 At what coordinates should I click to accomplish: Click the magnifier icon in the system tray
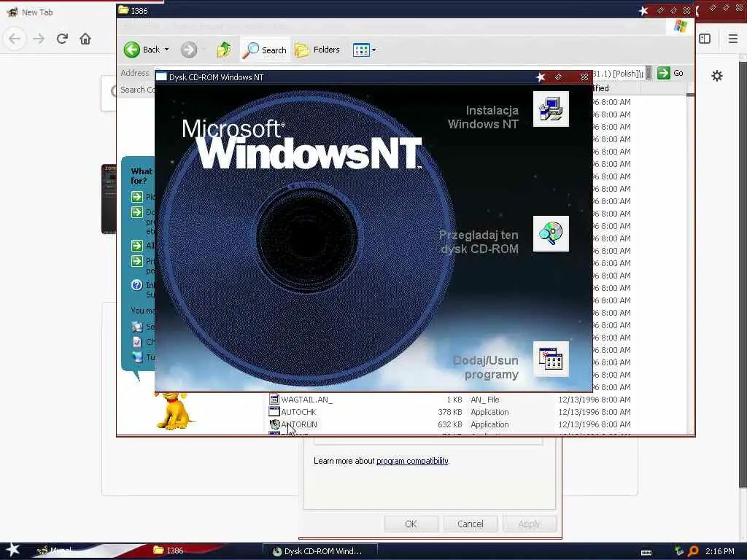pos(693,551)
